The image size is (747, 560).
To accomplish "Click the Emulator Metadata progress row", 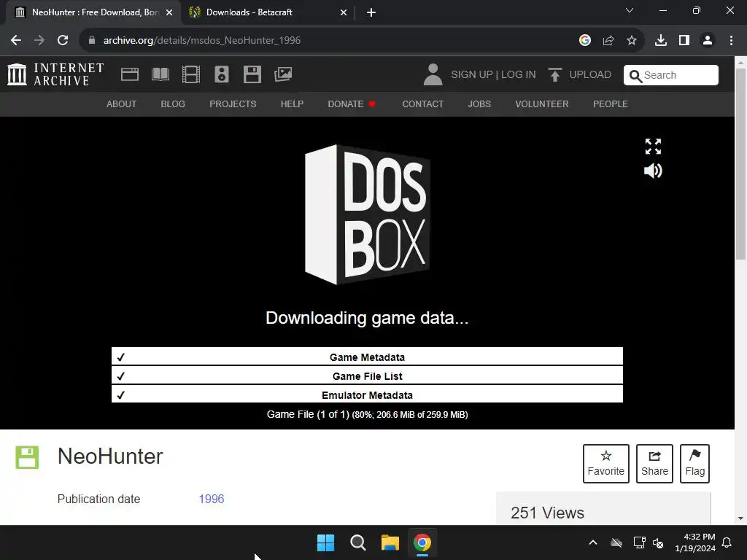I will pyautogui.click(x=367, y=394).
